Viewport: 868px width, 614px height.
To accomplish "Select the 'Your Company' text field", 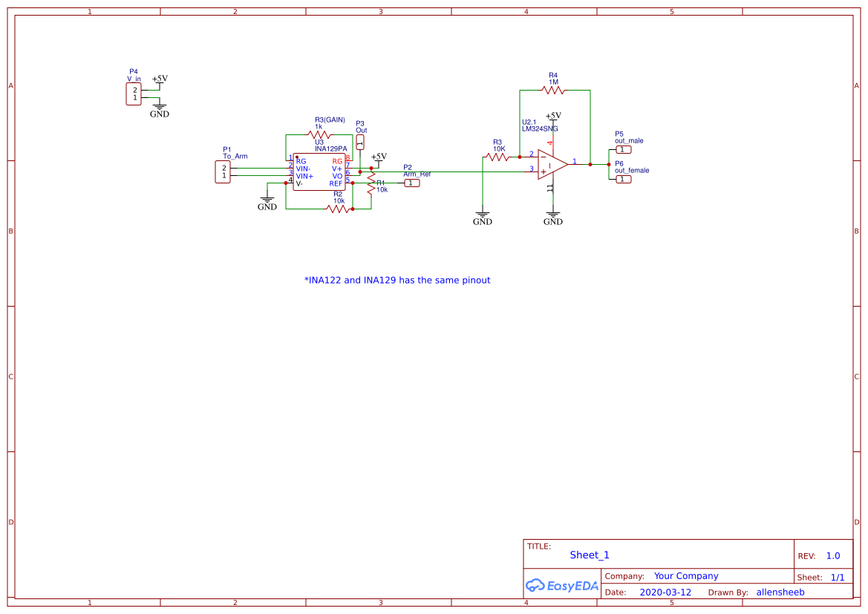I will point(686,576).
